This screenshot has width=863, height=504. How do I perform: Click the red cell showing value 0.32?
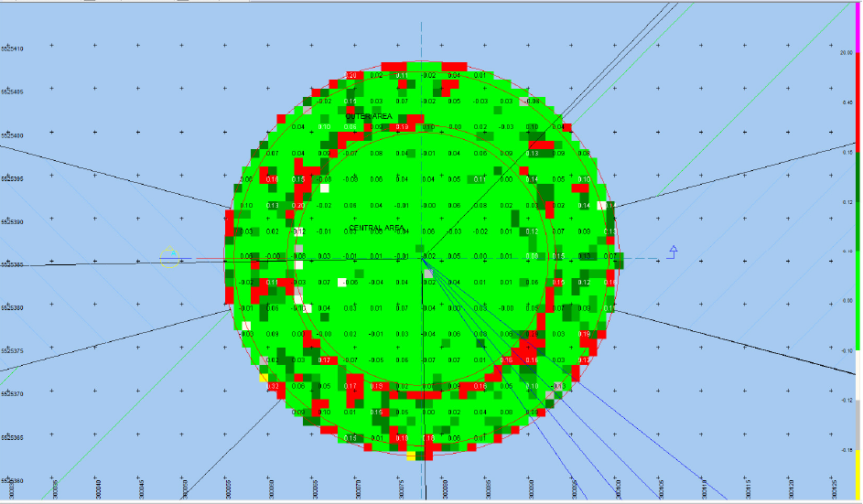(x=274, y=387)
